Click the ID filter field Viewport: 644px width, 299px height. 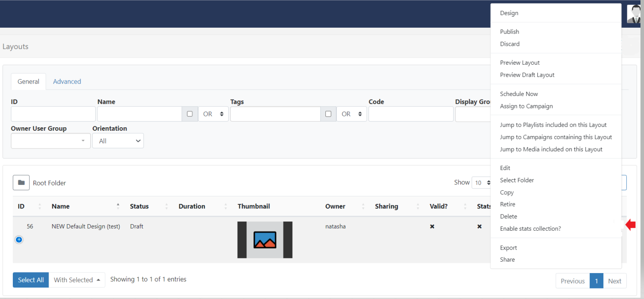[53, 114]
